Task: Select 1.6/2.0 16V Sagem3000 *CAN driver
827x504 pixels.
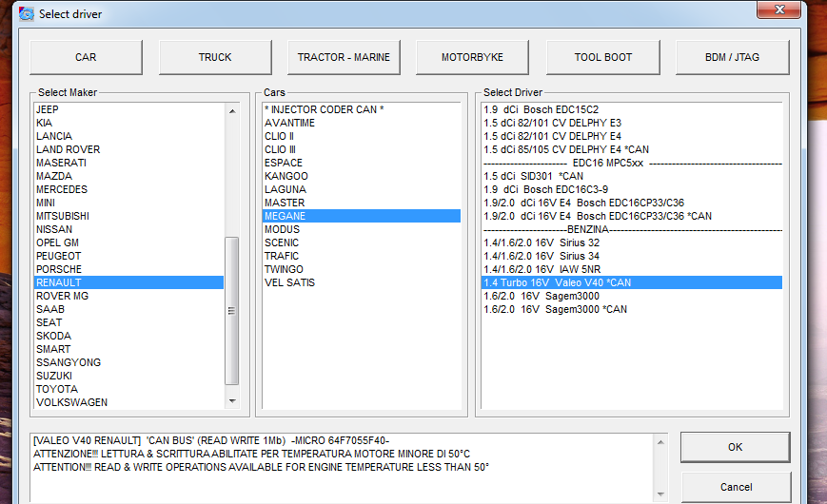Action: tap(555, 309)
